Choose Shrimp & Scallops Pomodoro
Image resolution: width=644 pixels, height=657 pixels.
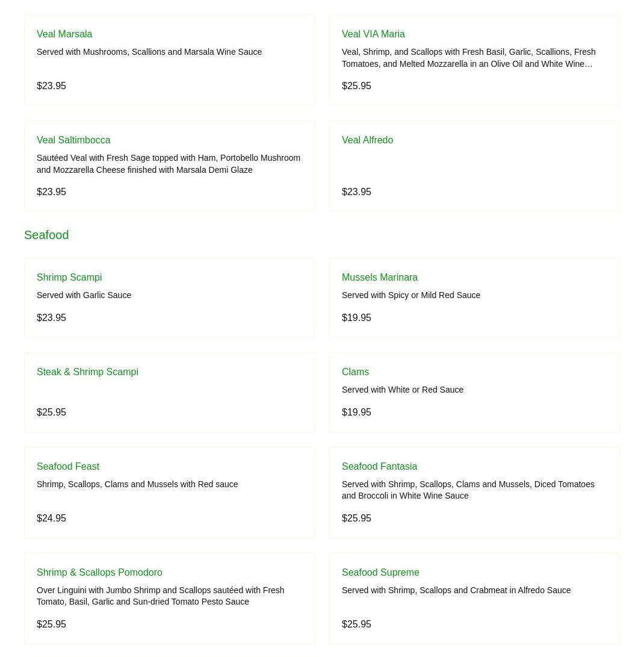click(99, 573)
